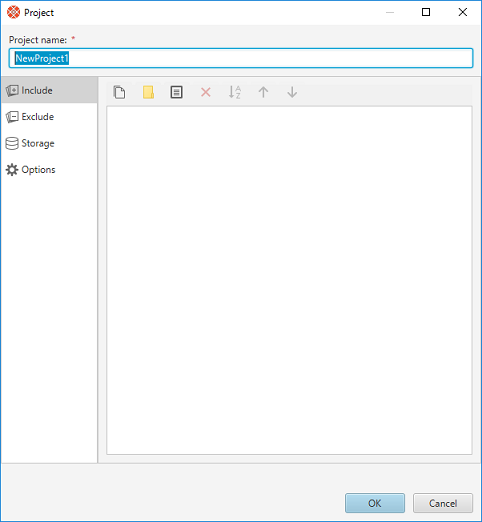Click the add files icon in toolbar

pyautogui.click(x=119, y=92)
